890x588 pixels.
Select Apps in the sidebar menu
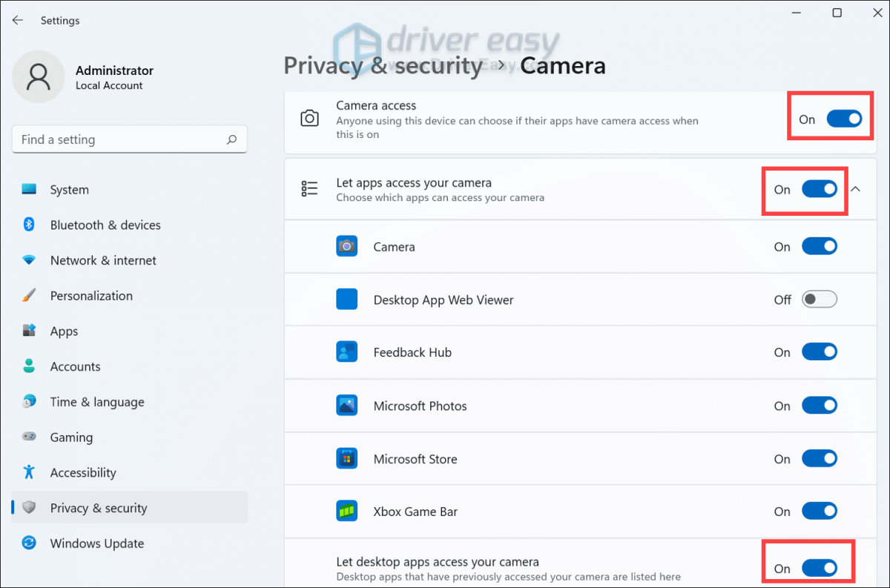(x=28, y=331)
